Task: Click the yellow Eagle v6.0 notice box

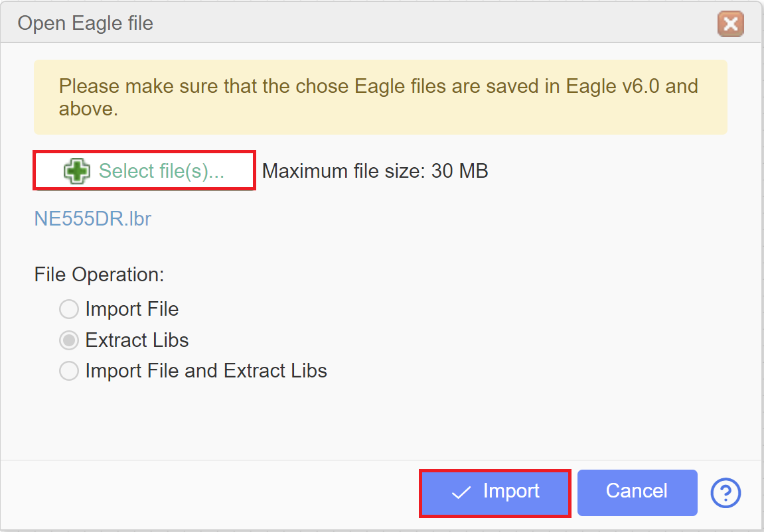Action: [x=380, y=98]
